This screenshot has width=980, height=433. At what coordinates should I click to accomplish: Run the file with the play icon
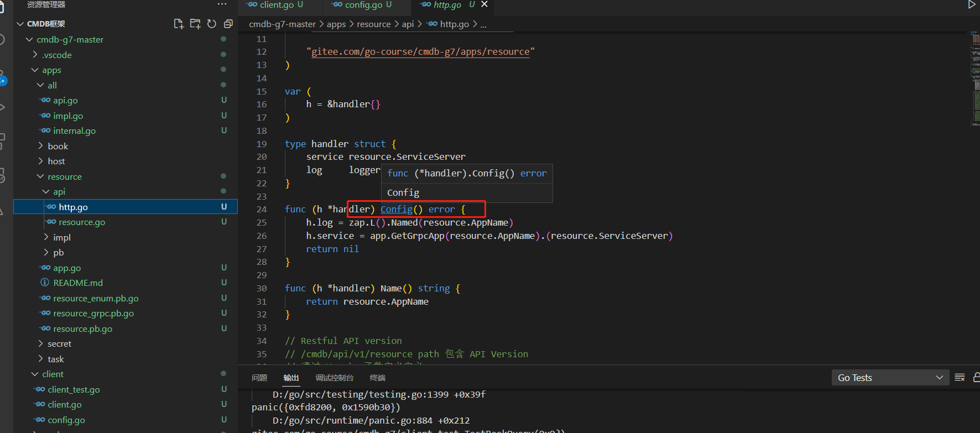point(972,4)
